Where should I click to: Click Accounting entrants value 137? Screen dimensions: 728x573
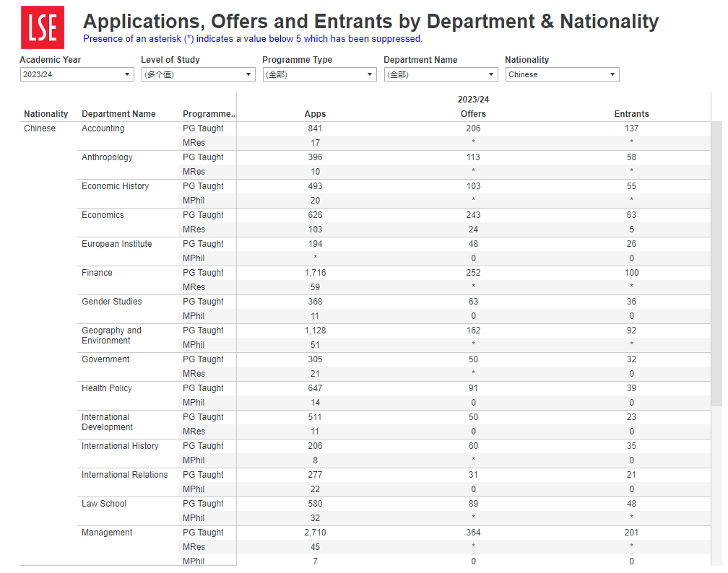pos(631,128)
